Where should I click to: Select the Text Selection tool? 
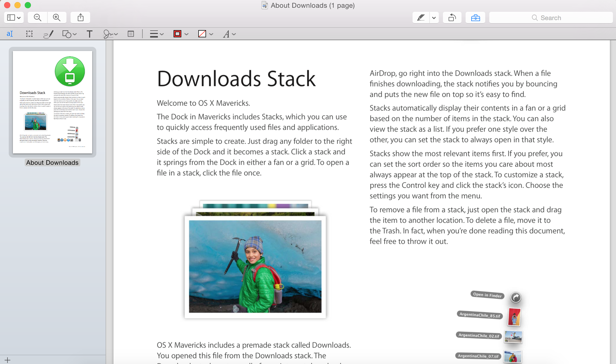click(x=10, y=34)
